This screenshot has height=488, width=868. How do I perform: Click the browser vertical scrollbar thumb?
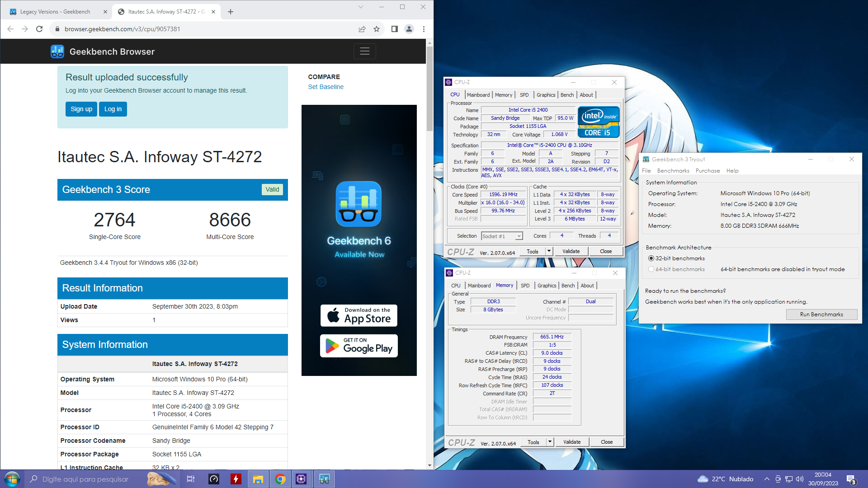429,88
